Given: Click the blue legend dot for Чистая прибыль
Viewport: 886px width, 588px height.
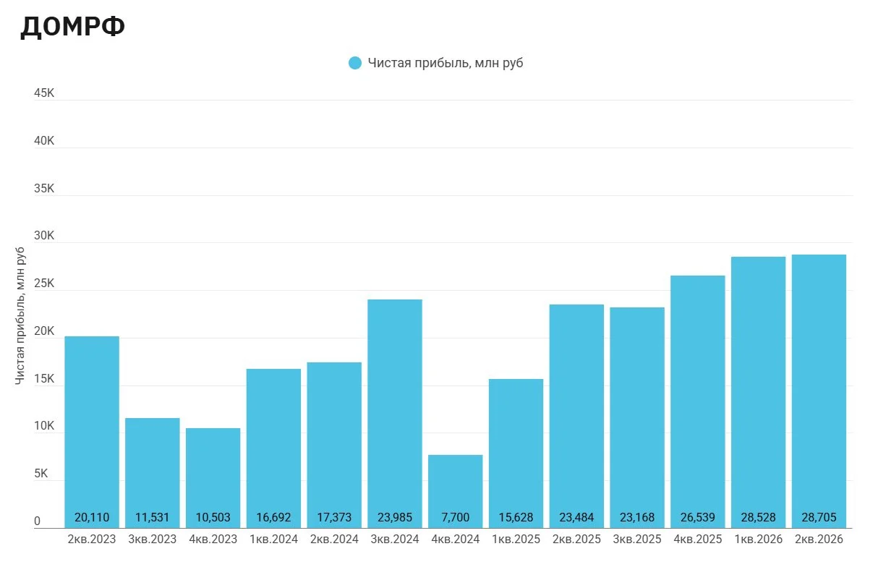Looking at the screenshot, I should [x=354, y=63].
